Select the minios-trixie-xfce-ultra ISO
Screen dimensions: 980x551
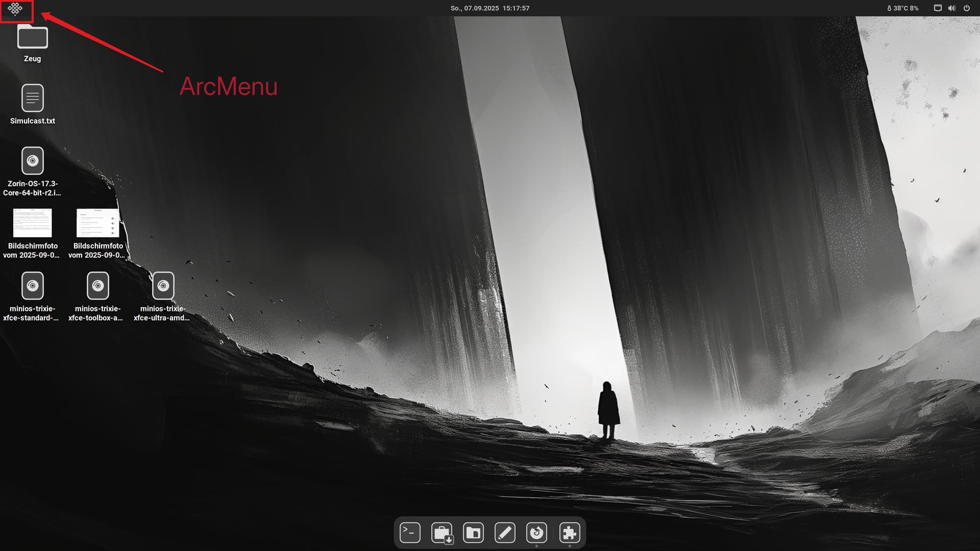163,286
